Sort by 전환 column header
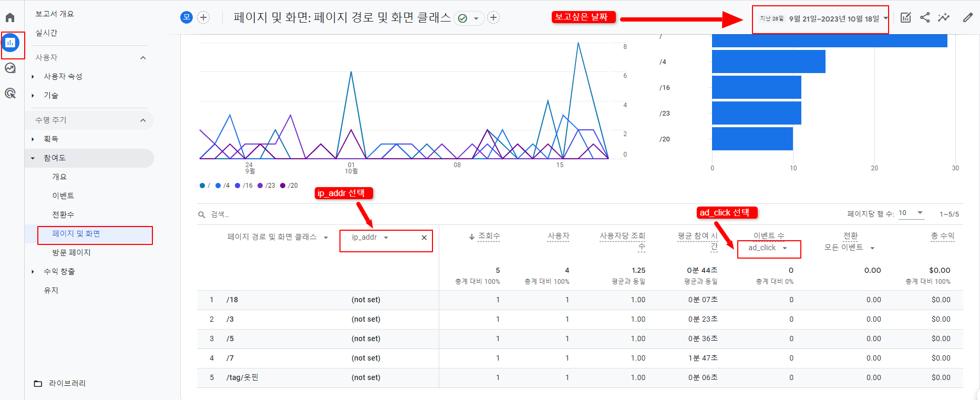This screenshot has width=980, height=400. coord(851,235)
